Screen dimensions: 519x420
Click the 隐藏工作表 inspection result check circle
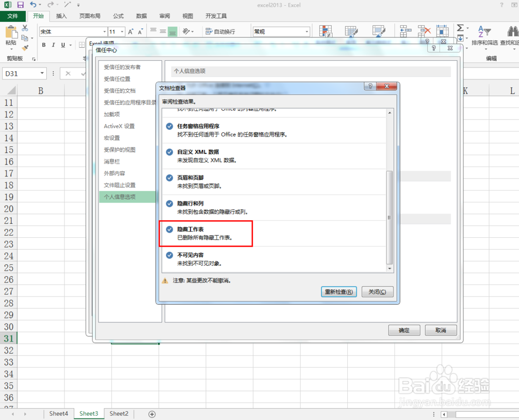[x=169, y=229]
